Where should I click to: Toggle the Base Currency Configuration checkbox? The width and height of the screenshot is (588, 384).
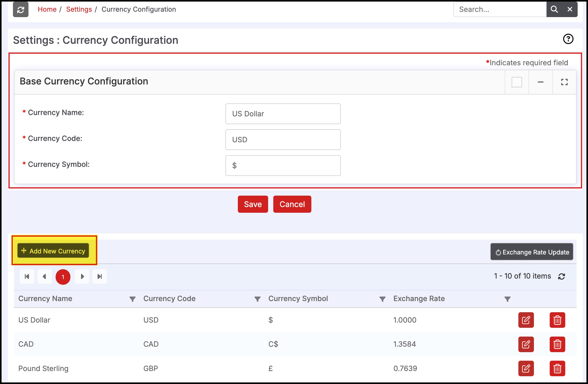pyautogui.click(x=517, y=82)
